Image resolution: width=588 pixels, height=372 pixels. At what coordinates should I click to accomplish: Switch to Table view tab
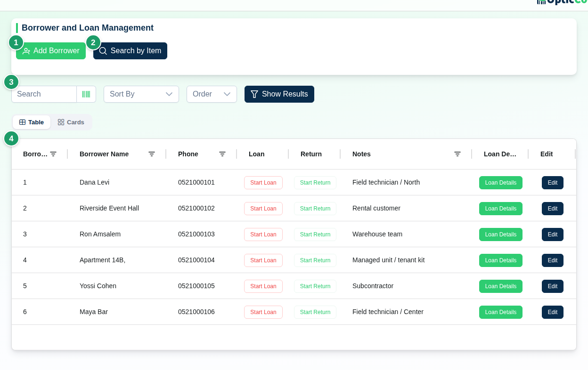[32, 122]
